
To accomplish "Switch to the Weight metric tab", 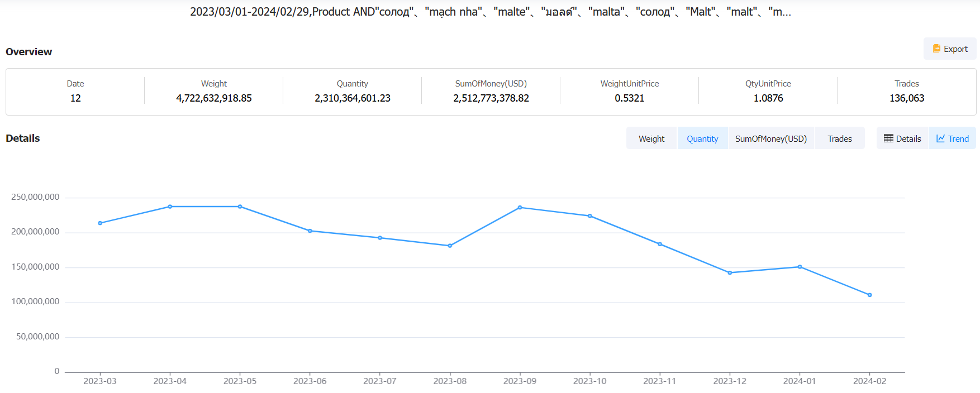I will 651,138.
